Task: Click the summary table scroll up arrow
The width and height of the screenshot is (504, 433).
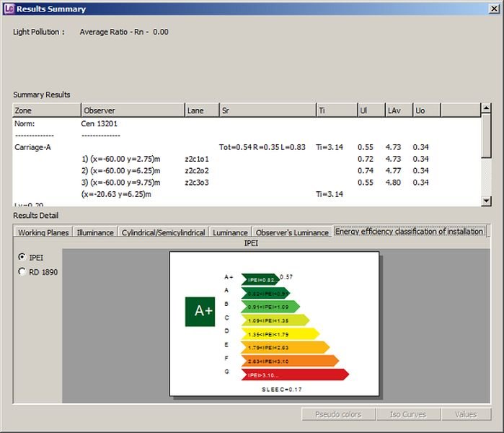Action: click(486, 108)
